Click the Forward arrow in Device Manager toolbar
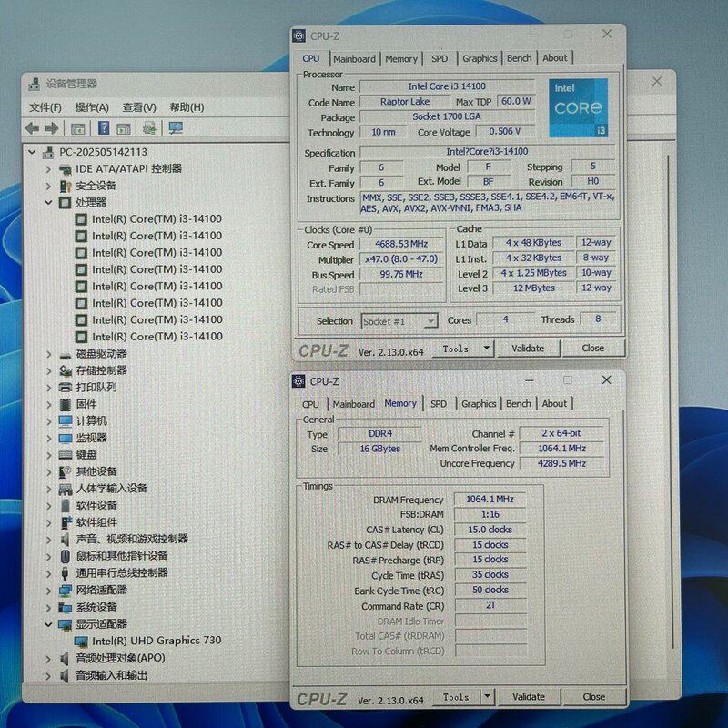The image size is (728, 728). (51, 128)
